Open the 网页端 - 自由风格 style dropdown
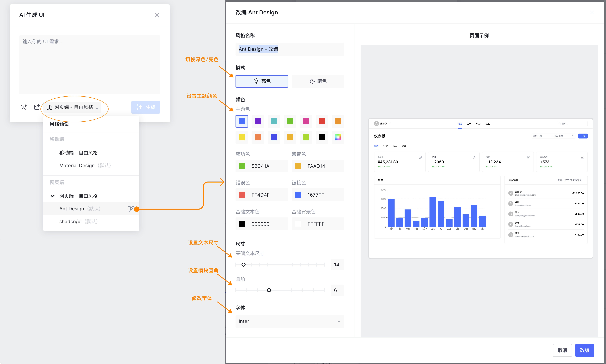 [x=72, y=107]
